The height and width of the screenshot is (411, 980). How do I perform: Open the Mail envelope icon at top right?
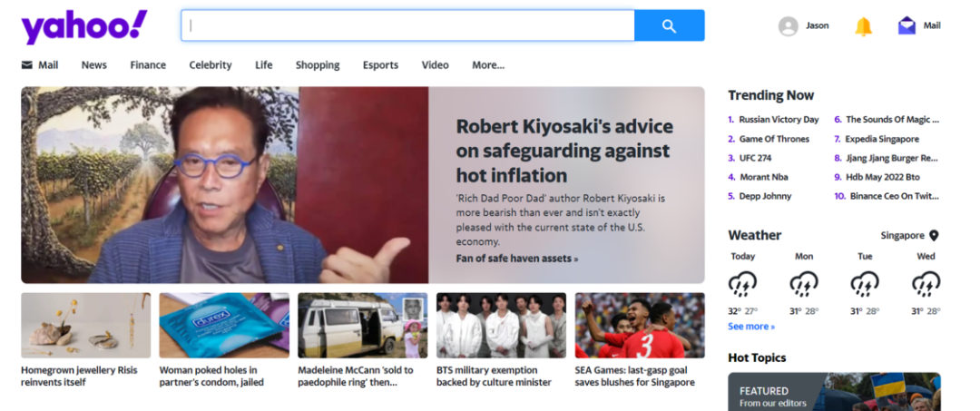click(906, 26)
